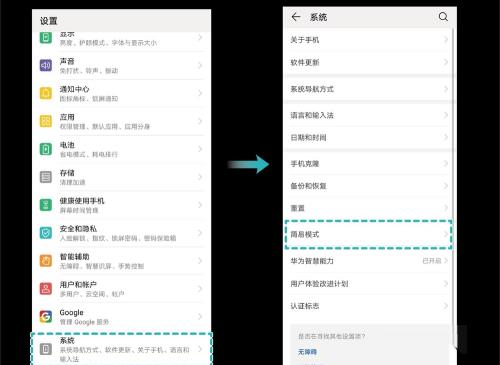Tap the green Battery (电池) icon
This screenshot has width=500, height=365.
(46, 149)
